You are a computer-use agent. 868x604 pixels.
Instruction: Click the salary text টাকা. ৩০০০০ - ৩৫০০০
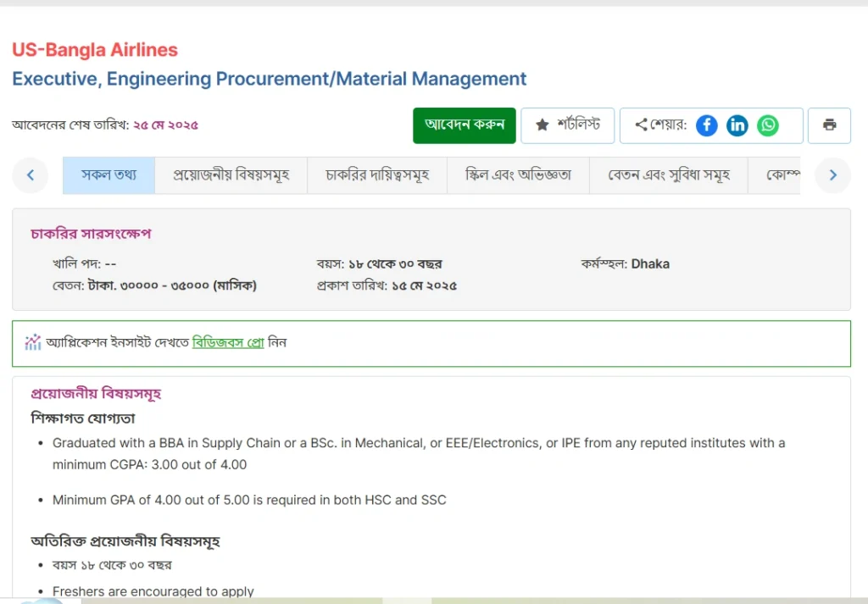point(148,286)
